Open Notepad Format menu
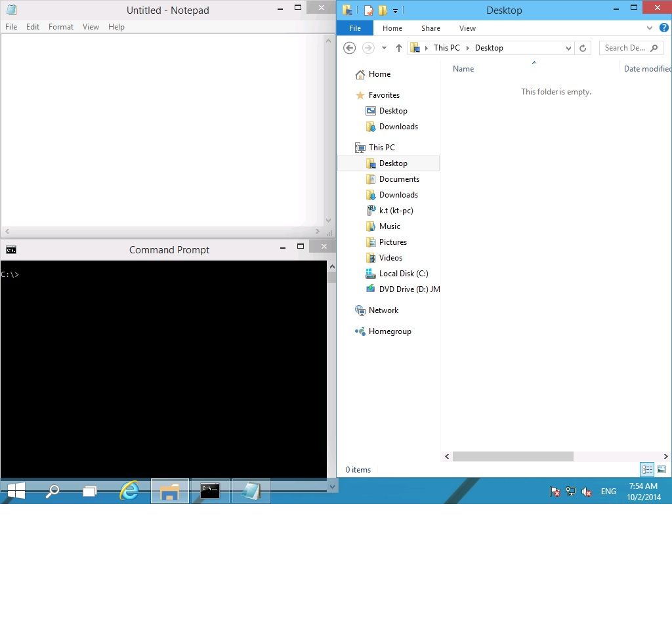The height and width of the screenshot is (630, 672). 61,26
